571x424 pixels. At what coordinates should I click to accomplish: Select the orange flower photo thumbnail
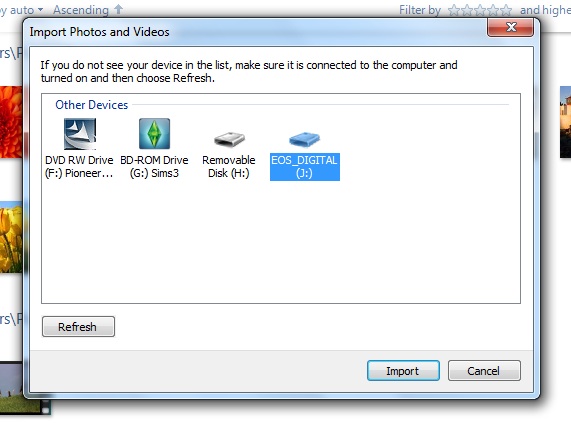pyautogui.click(x=11, y=122)
